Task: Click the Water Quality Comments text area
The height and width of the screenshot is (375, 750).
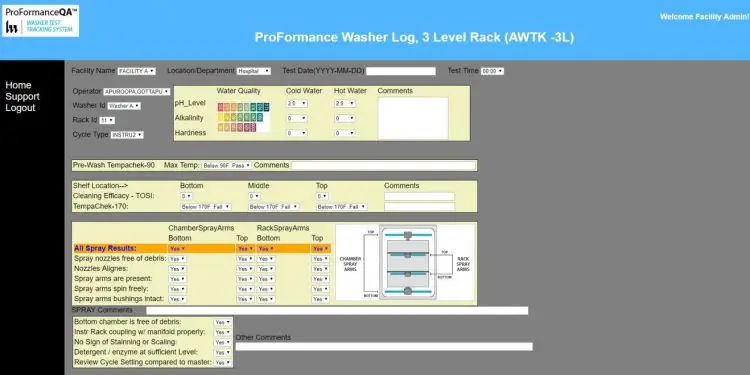Action: click(413, 118)
